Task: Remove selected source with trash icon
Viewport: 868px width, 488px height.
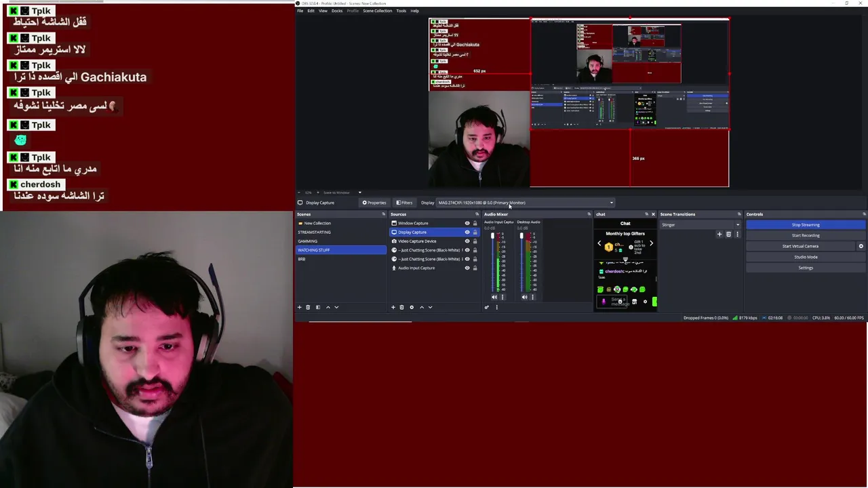Action: (x=401, y=307)
